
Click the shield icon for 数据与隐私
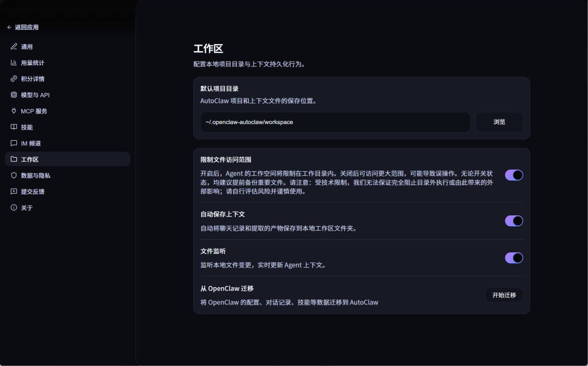[14, 175]
